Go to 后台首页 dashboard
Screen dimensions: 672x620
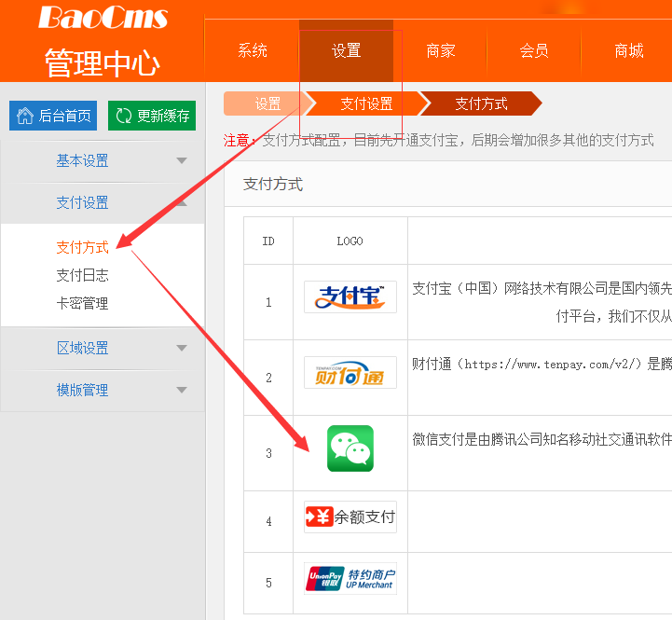pyautogui.click(x=53, y=116)
